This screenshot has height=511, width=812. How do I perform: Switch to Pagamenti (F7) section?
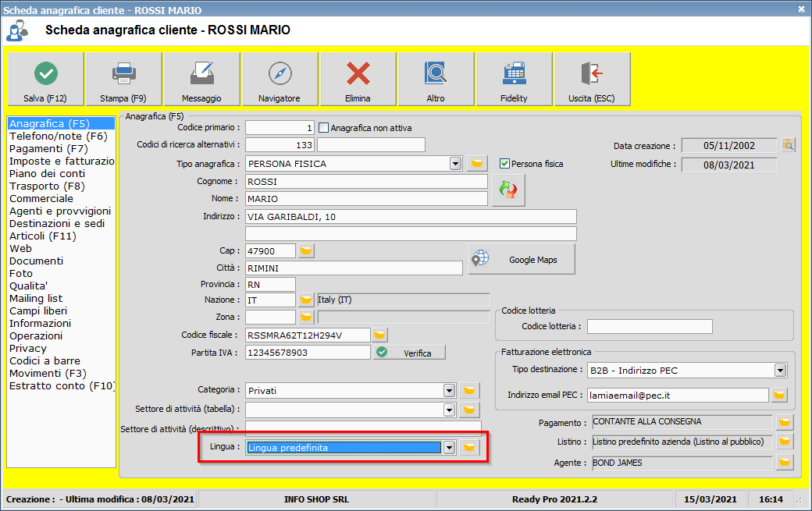48,148
